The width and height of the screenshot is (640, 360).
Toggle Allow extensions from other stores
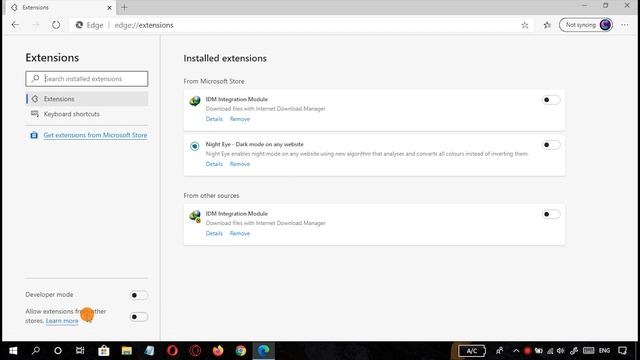point(139,317)
